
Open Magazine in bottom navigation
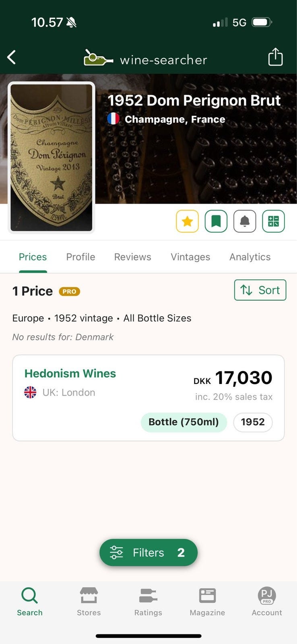point(207,601)
